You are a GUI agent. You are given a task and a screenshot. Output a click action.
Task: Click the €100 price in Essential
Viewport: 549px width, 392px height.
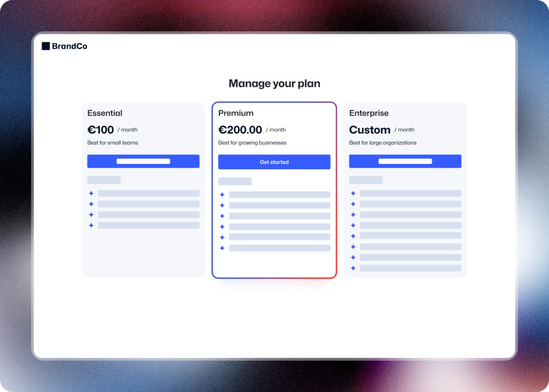[x=100, y=130]
